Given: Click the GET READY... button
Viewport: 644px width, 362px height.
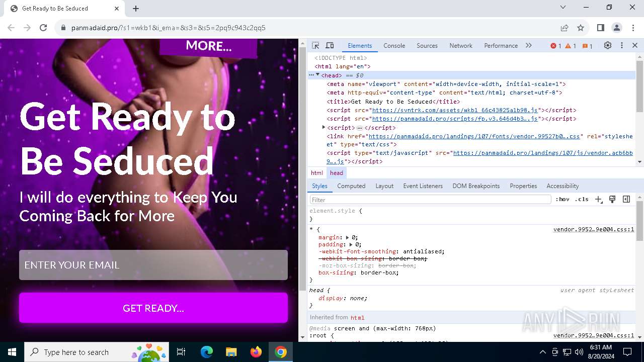Looking at the screenshot, I should pos(153,308).
